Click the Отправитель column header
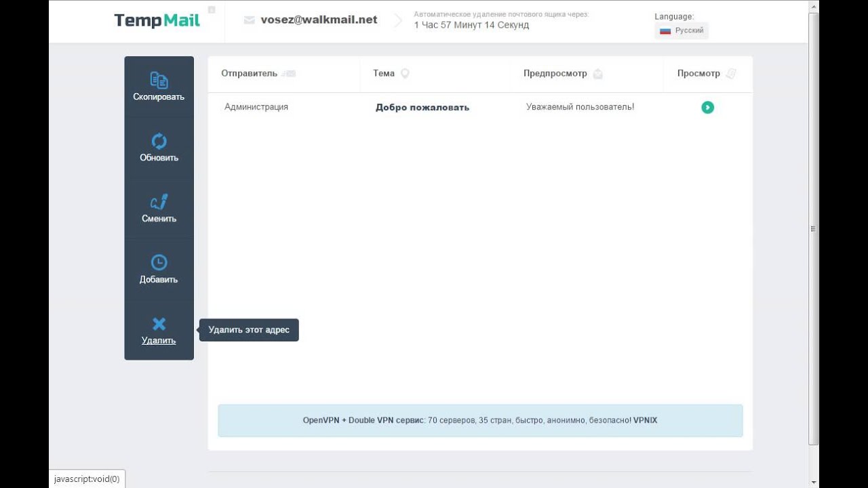This screenshot has width=868, height=488. (249, 73)
